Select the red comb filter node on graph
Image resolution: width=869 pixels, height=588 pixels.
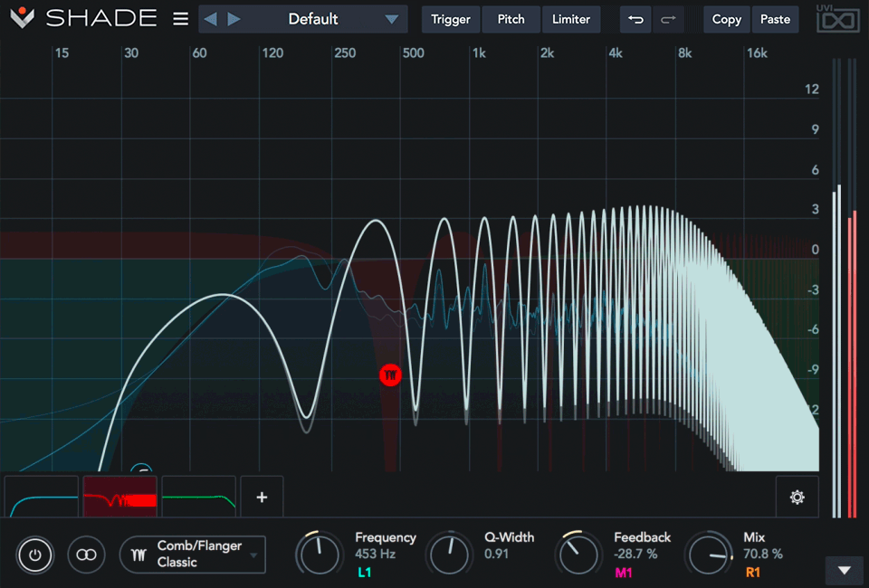coord(390,375)
